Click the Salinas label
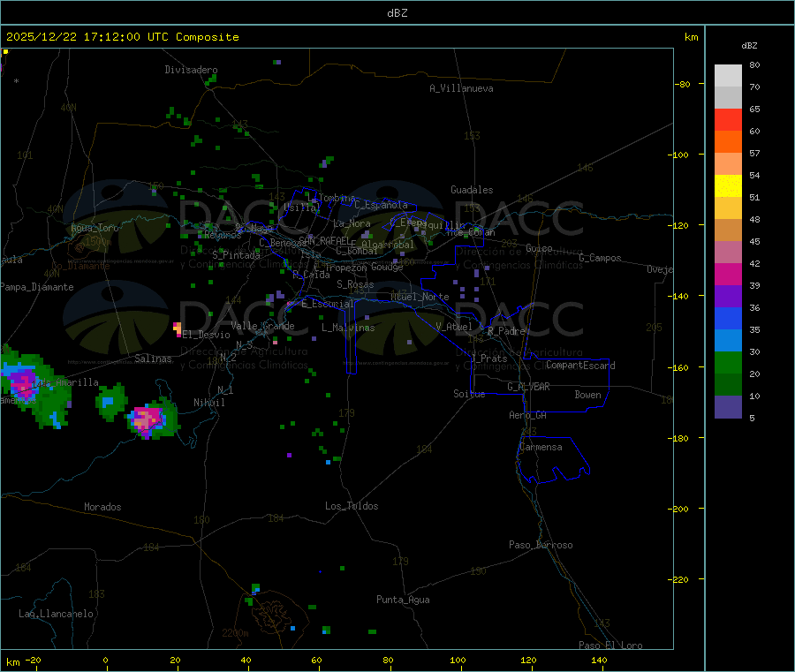795x672 pixels. (153, 359)
